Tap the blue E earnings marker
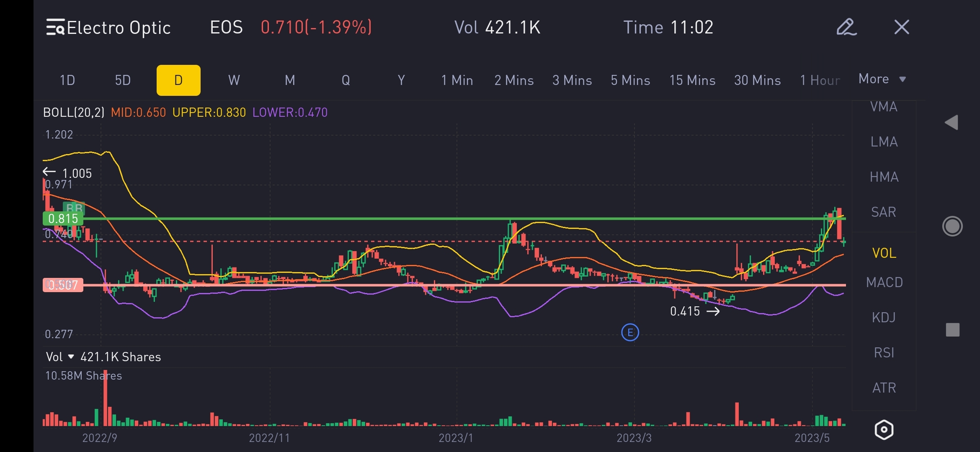This screenshot has width=980, height=452. pyautogui.click(x=630, y=333)
